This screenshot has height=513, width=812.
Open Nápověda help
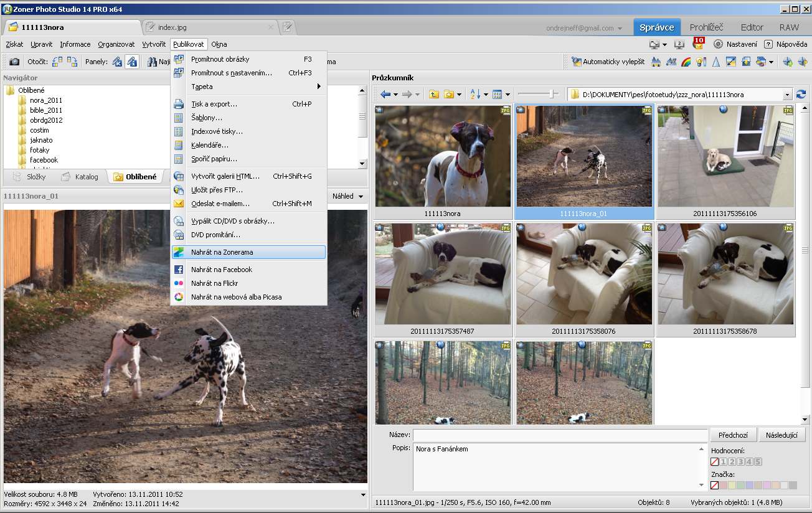[786, 44]
